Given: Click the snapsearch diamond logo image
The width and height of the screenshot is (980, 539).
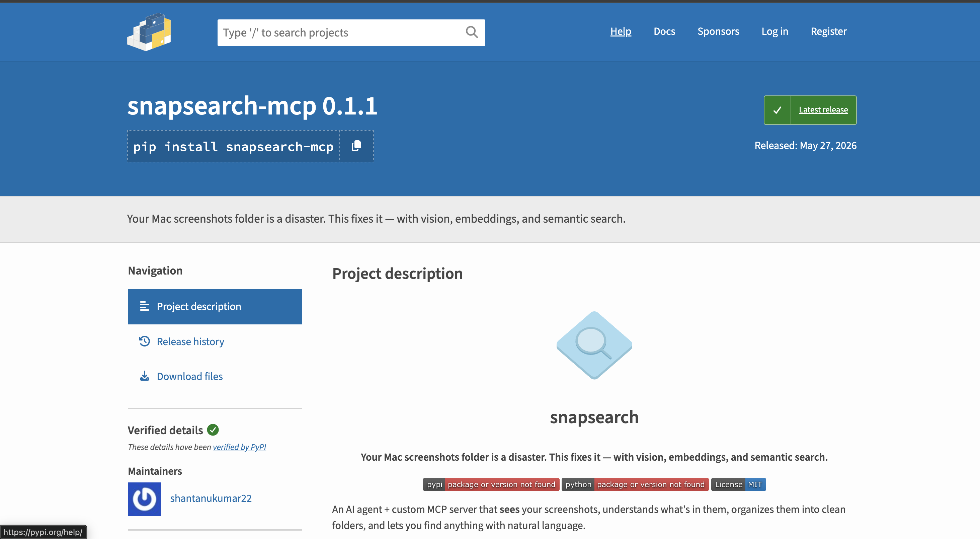Looking at the screenshot, I should (x=594, y=345).
